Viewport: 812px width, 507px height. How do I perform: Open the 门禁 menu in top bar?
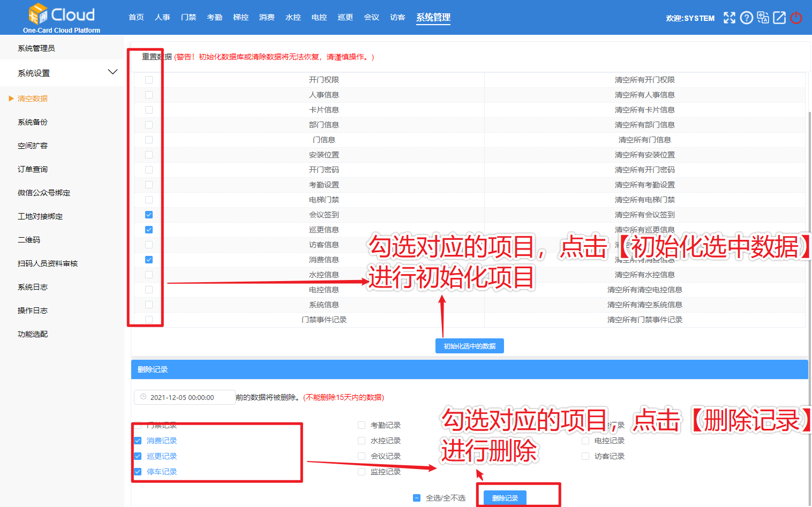click(189, 18)
